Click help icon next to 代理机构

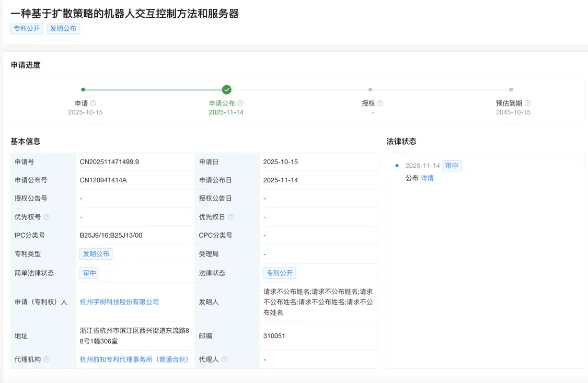tap(47, 359)
